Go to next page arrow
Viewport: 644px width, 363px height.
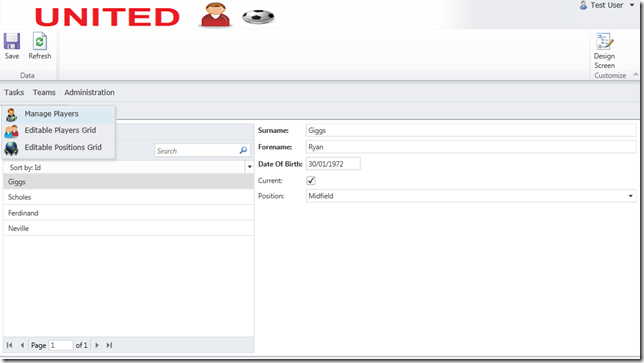tap(97, 345)
